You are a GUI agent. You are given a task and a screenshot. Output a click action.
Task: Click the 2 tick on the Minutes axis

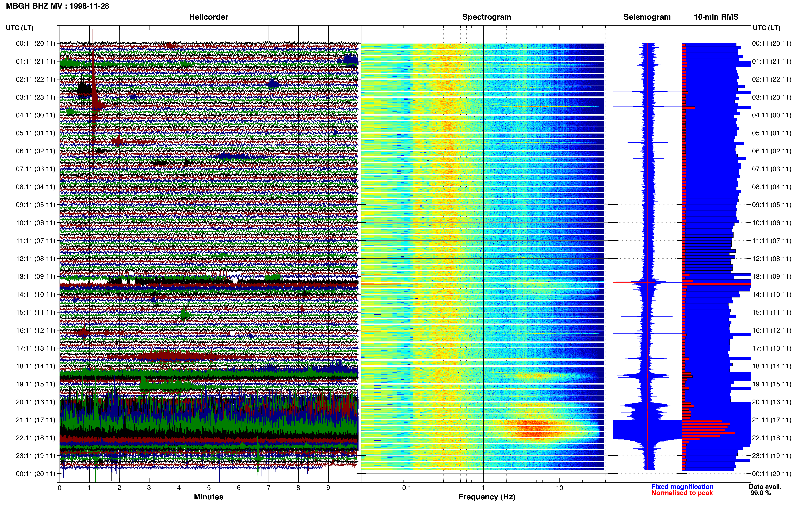(119, 487)
